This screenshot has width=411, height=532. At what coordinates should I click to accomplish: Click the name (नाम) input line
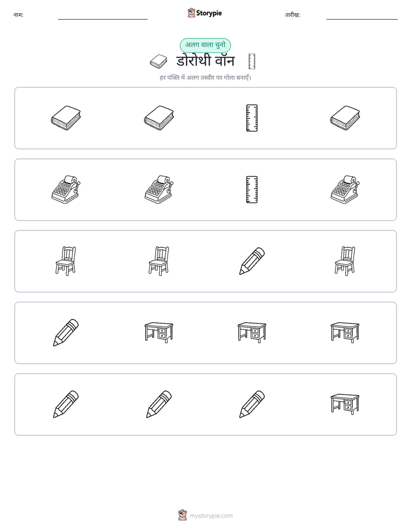point(102,19)
